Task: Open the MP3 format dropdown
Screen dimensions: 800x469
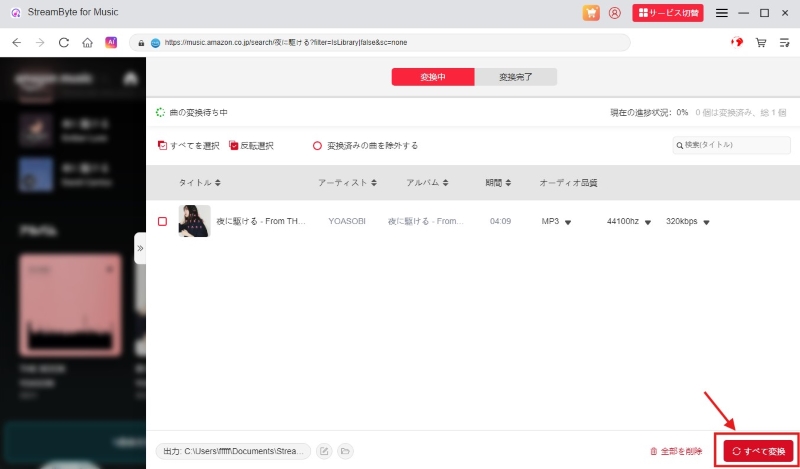Action: pos(556,221)
